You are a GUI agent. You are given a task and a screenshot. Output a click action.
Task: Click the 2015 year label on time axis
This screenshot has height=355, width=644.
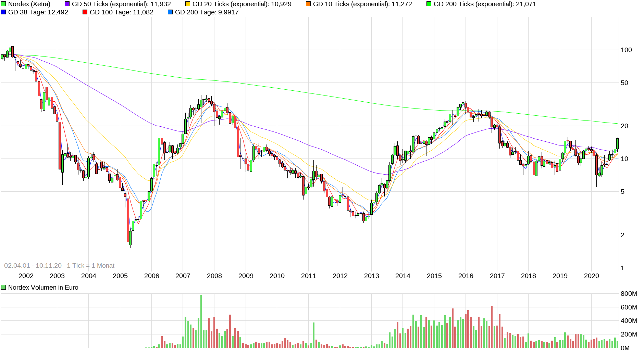(x=434, y=276)
